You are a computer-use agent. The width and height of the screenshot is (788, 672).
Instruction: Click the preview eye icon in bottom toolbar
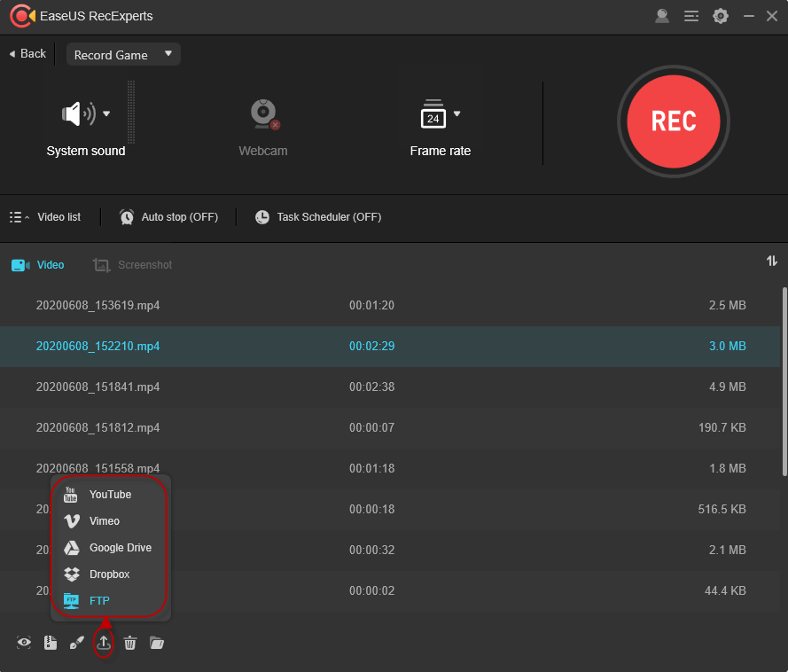pos(24,643)
